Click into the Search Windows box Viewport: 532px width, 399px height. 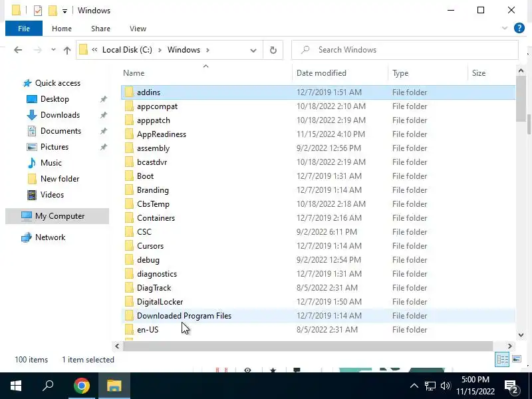coord(405,50)
